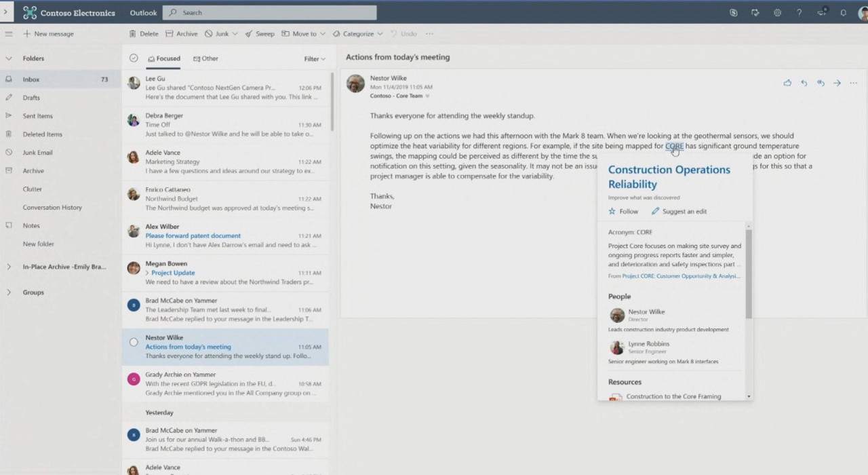
Task: Toggle the select-all messages circle checkbox
Action: click(134, 58)
